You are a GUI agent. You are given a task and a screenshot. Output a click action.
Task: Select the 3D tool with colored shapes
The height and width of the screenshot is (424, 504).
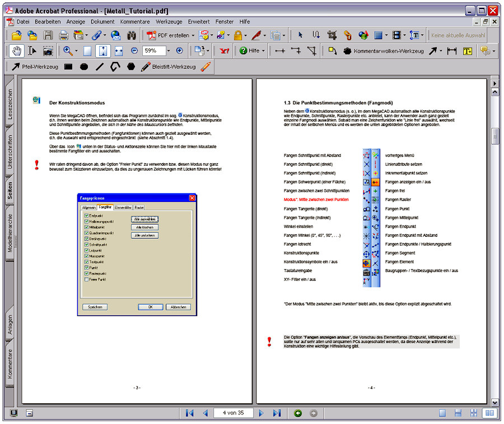pos(363,35)
